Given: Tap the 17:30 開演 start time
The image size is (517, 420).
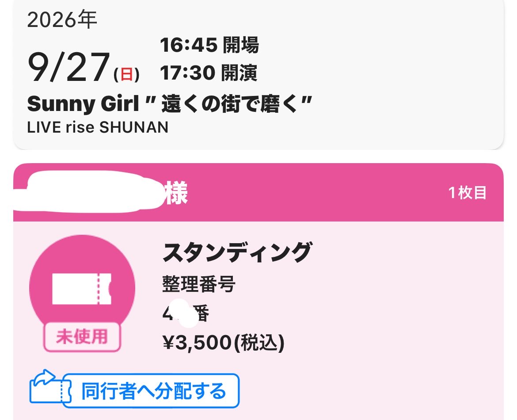Looking at the screenshot, I should point(209,73).
